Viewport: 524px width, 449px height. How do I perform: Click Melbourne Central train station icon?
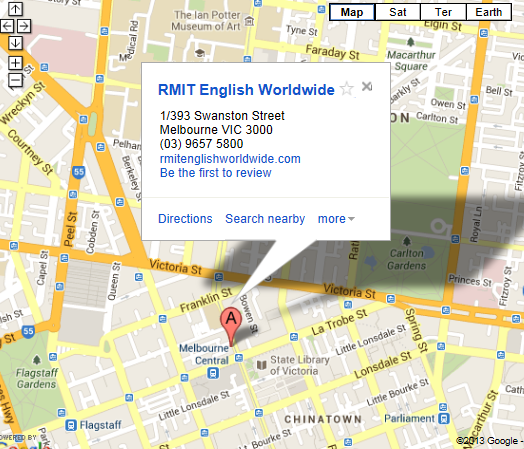coord(213,372)
